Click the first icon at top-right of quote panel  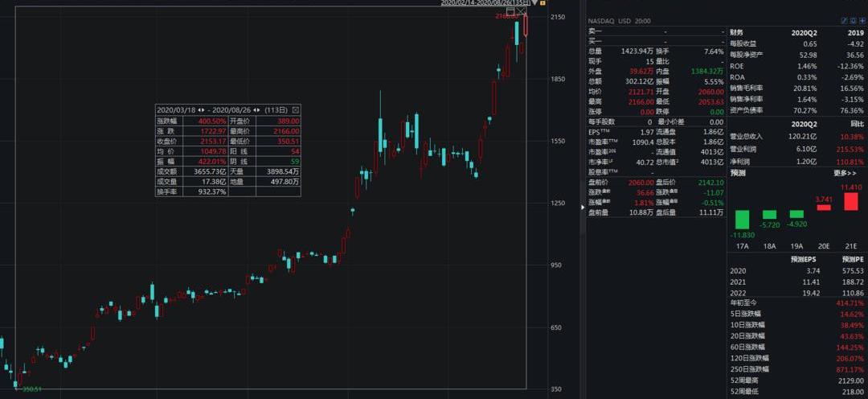(x=843, y=21)
